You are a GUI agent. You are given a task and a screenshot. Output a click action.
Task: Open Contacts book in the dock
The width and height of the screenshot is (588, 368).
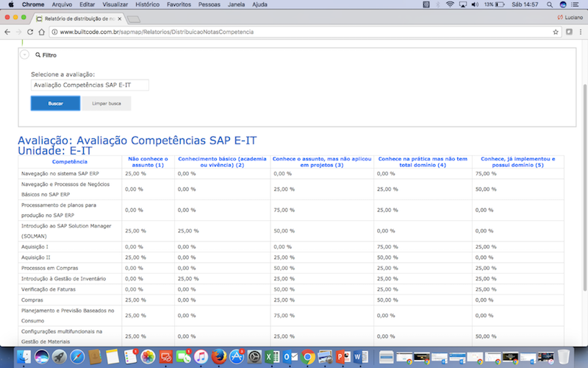click(x=95, y=356)
